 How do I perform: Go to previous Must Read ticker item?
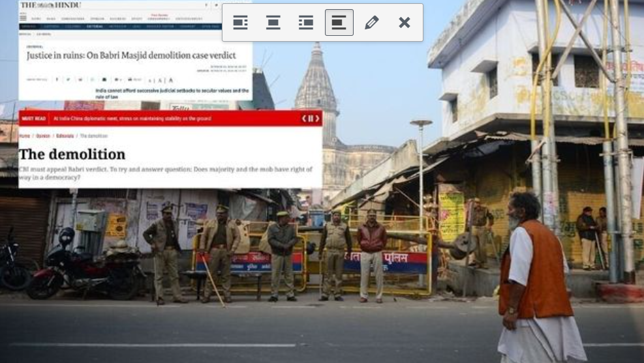tap(304, 119)
